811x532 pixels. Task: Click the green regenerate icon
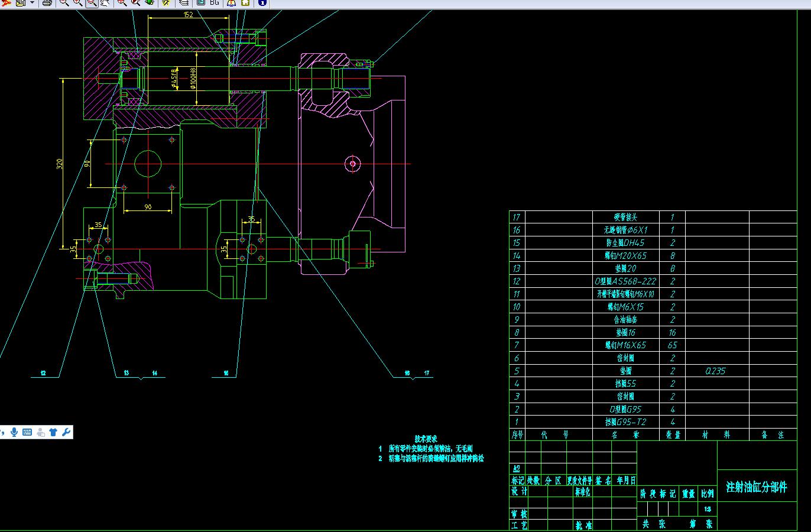pyautogui.click(x=150, y=2)
